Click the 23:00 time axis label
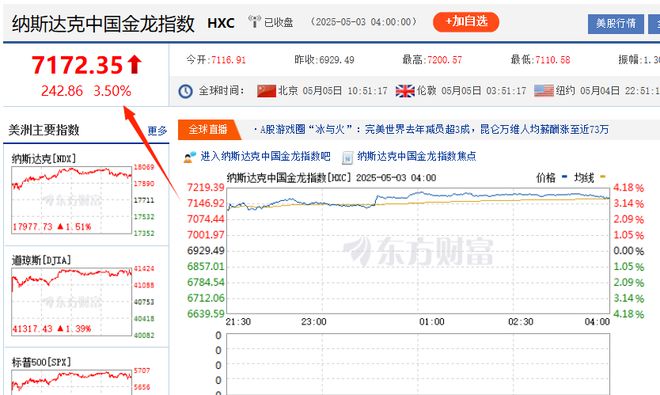 (x=314, y=322)
